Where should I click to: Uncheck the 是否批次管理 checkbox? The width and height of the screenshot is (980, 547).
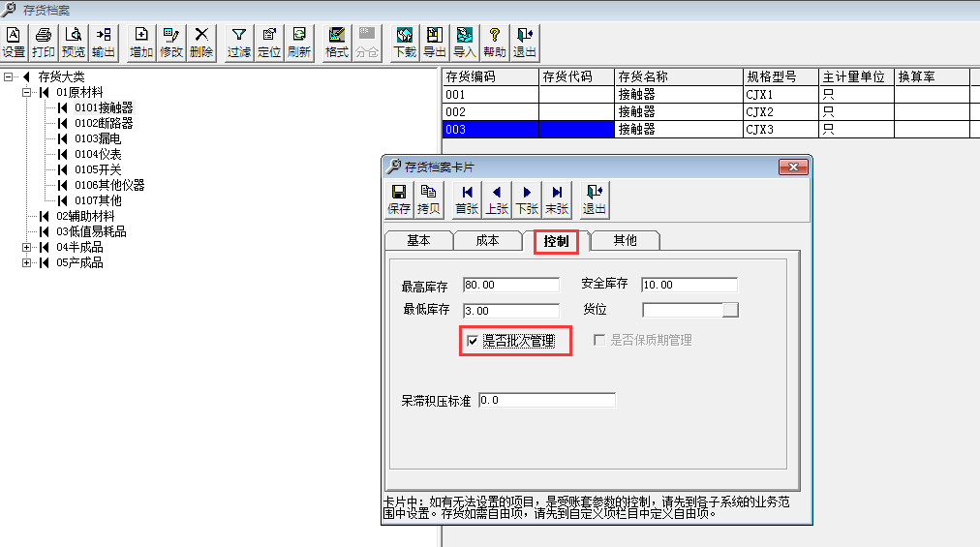click(x=473, y=341)
